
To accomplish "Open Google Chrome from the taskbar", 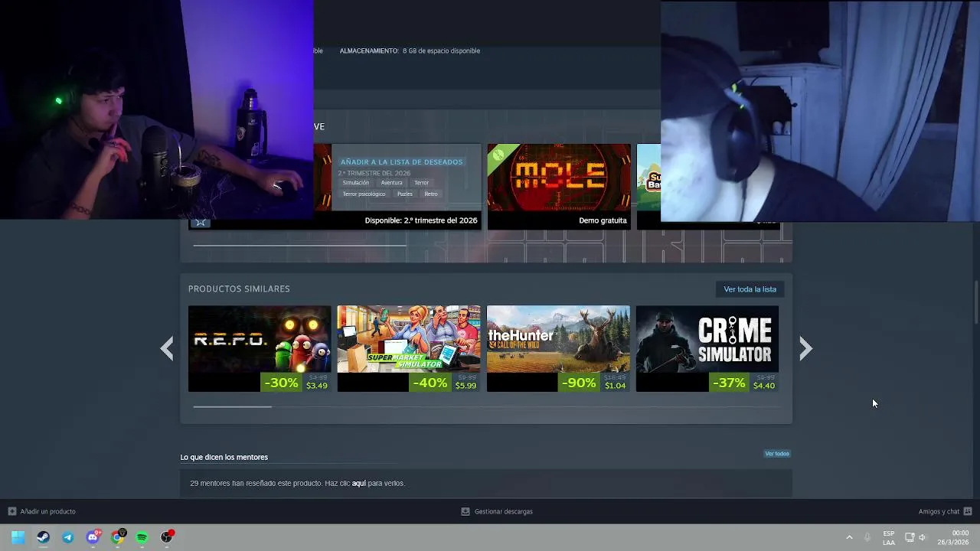I will tap(117, 537).
